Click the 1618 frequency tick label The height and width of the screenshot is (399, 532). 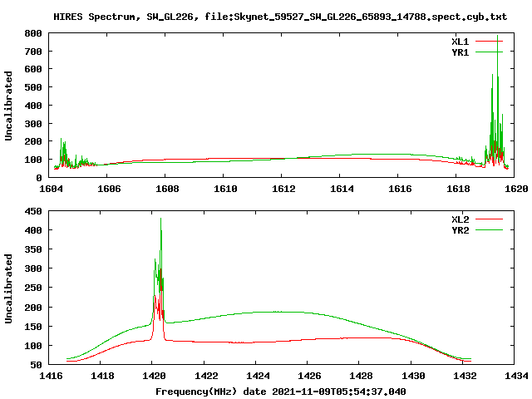point(458,189)
